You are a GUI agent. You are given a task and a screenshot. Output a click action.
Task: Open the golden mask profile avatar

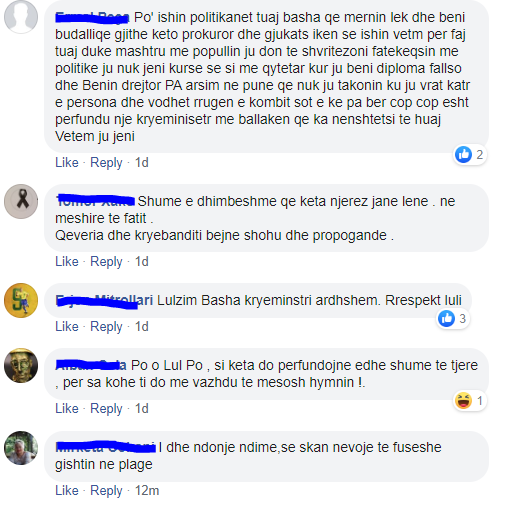[x=21, y=365]
